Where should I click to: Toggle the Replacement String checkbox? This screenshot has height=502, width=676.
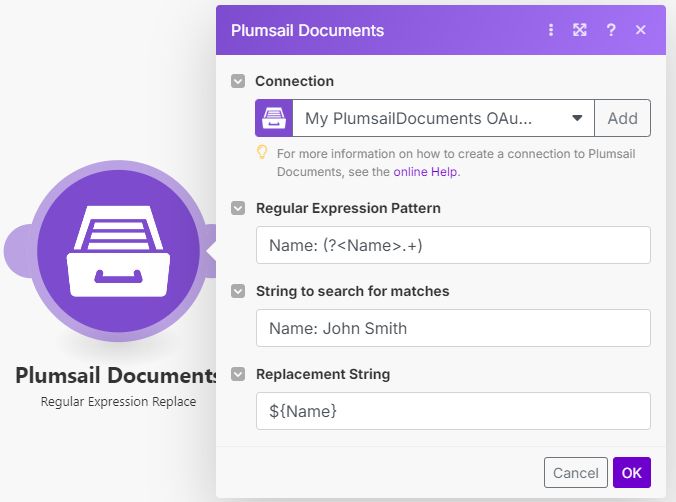coord(238,374)
